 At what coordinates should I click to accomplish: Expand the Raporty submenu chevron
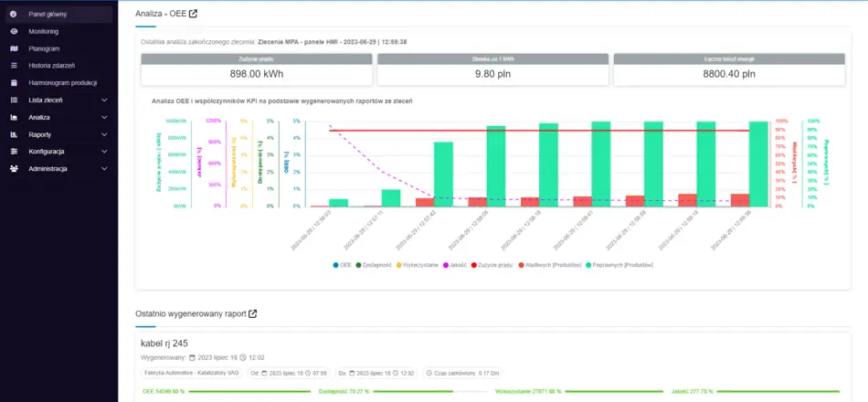(x=104, y=134)
